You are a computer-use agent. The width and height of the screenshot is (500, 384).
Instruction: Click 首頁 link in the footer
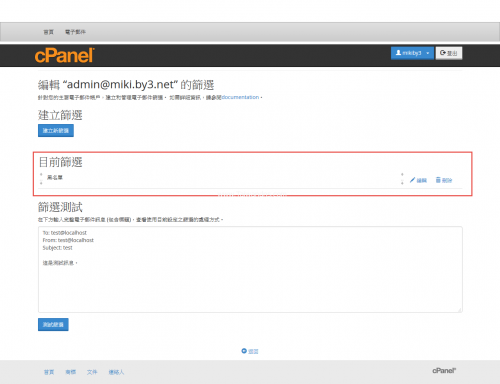pyautogui.click(x=49, y=372)
